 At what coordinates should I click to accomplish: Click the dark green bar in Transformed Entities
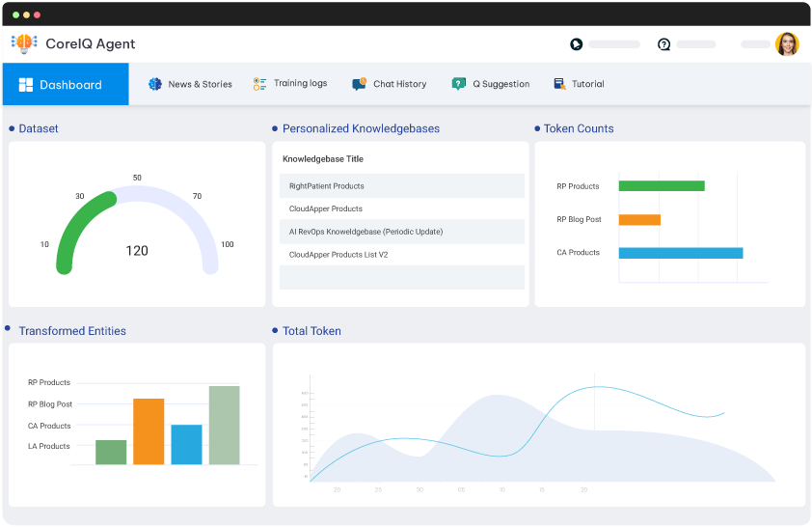click(111, 452)
